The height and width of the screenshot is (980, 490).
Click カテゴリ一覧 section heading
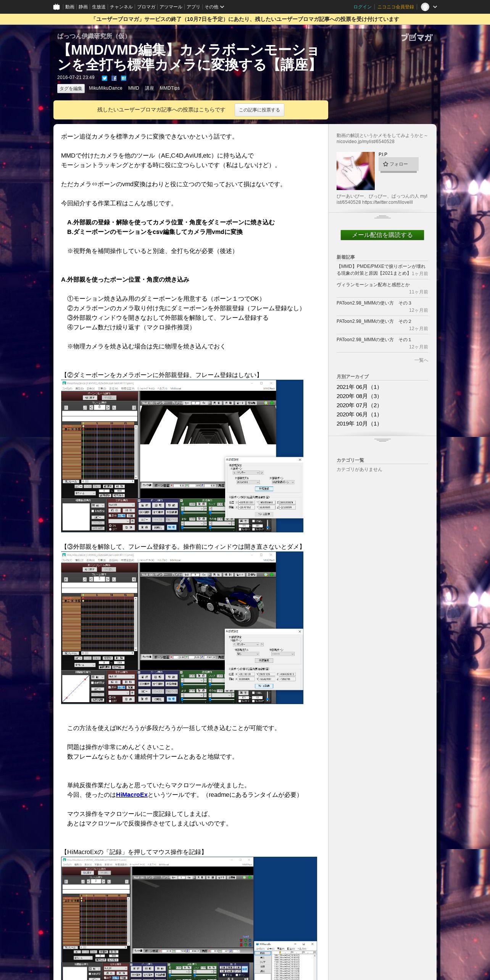(x=350, y=460)
